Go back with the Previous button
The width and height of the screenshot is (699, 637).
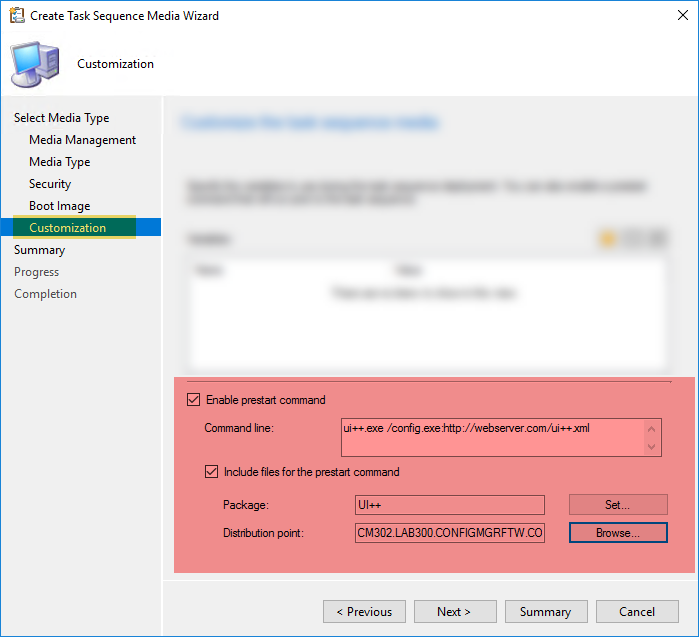click(x=364, y=612)
